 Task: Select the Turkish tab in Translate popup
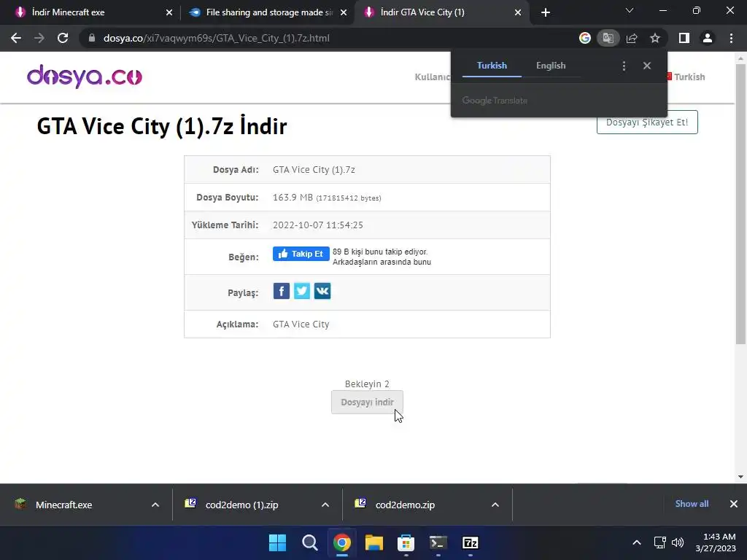tap(492, 66)
